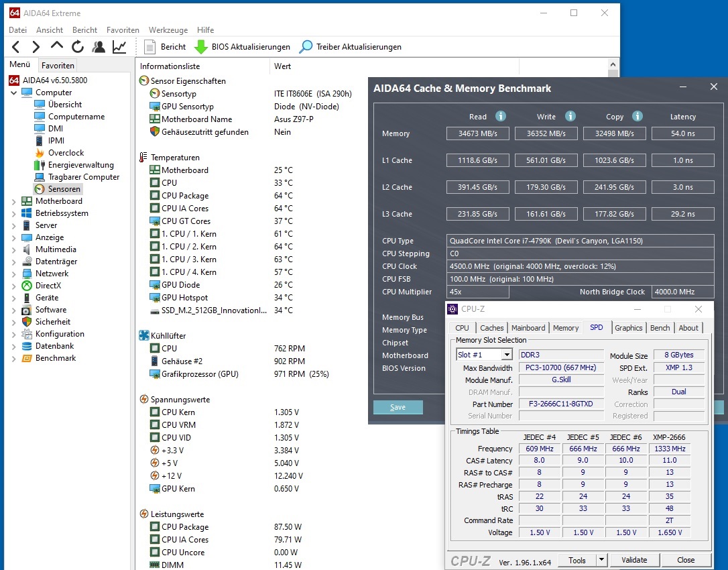Screen dimensions: 728x570
Task: Open the Werkzeuge menu
Action: pos(168,30)
